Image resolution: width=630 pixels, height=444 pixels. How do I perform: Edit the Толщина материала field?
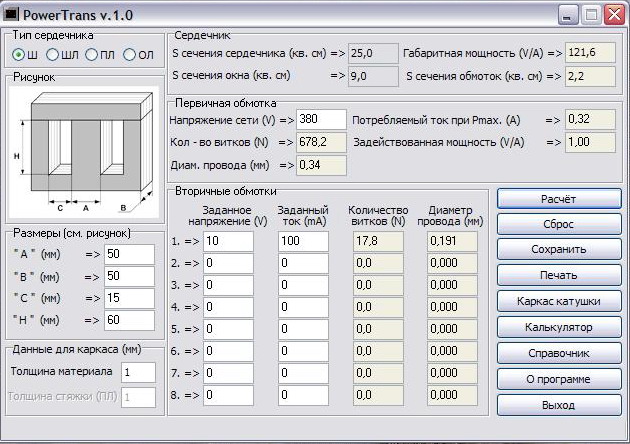pyautogui.click(x=138, y=372)
